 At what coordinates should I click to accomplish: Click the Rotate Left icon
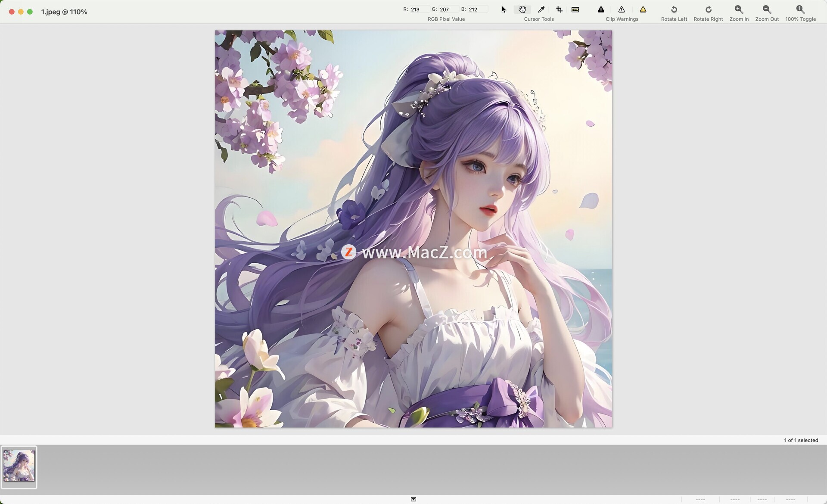pos(674,9)
